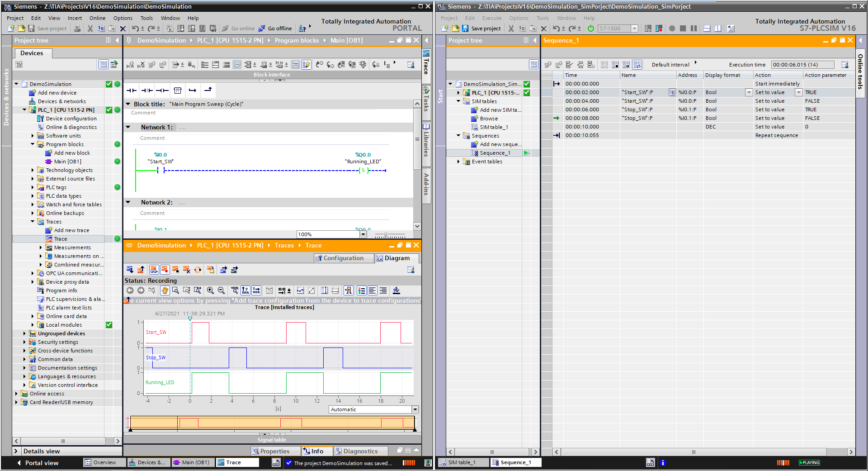Screen dimensions: 868x471
Task: Open Sequence_1 in the PLCSIM project tree
Action: pyautogui.click(x=495, y=153)
